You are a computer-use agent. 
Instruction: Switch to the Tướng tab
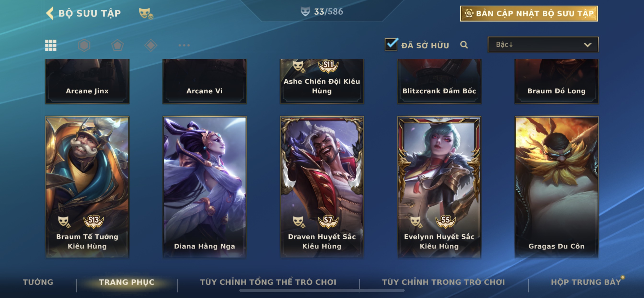[x=38, y=282]
